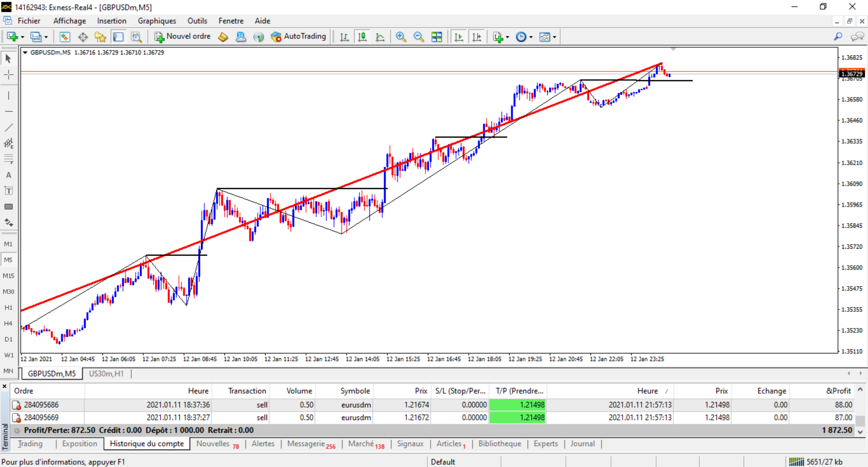Click the Zoom Out magnifier icon
This screenshot has width=868, height=467.
point(419,37)
